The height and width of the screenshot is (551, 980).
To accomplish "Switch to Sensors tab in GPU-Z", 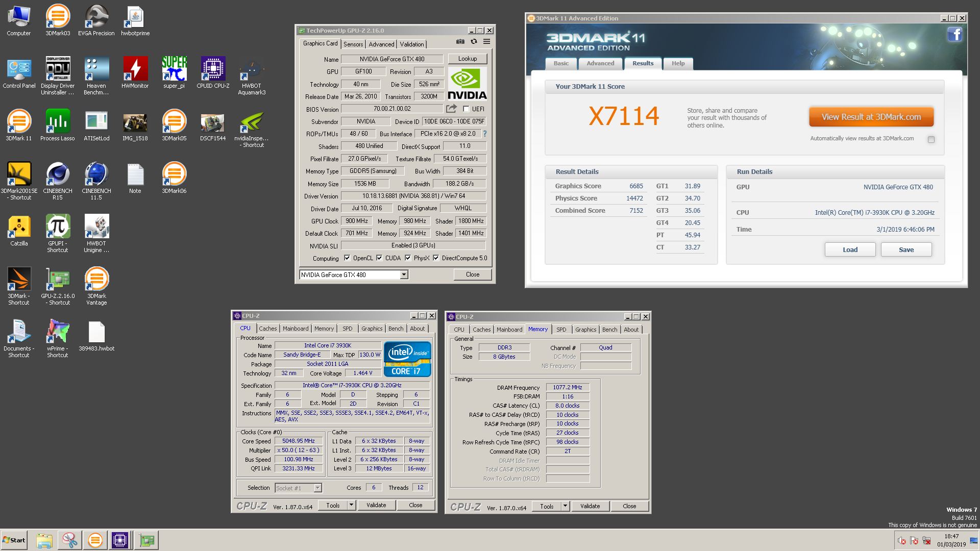I will [353, 44].
